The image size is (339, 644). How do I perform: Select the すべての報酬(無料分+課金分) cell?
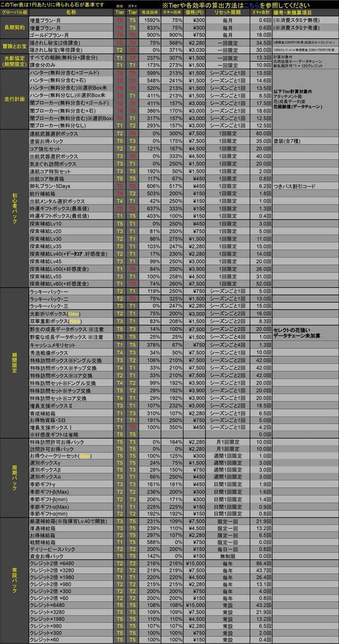[x=71, y=57]
